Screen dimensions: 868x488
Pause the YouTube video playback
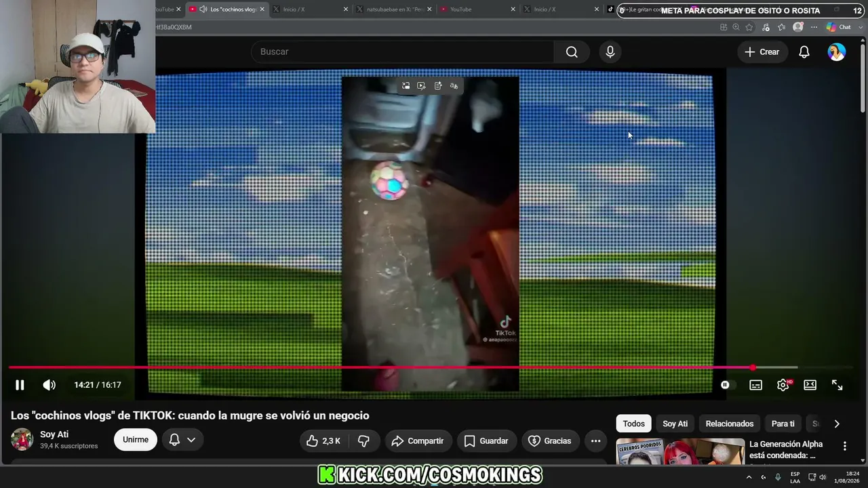[x=20, y=385]
